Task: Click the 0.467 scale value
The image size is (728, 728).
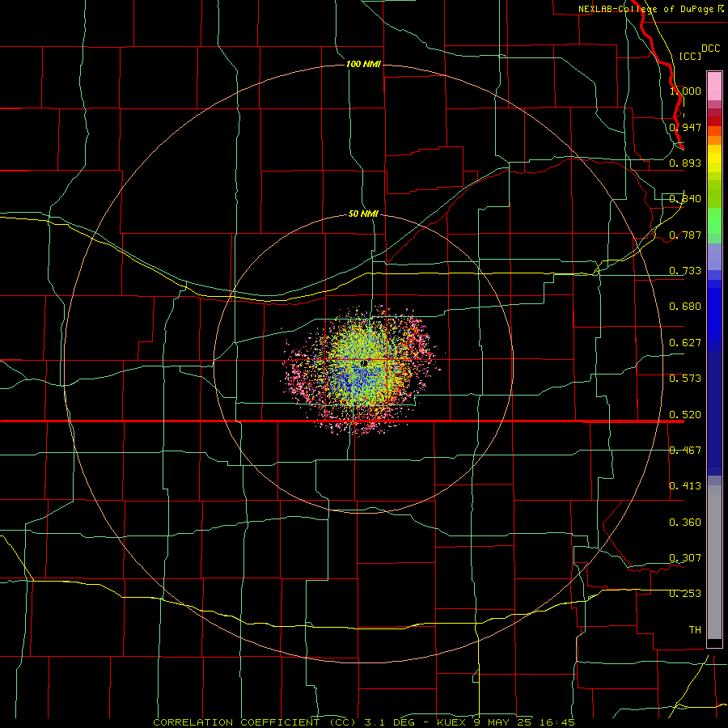Action: (685, 451)
